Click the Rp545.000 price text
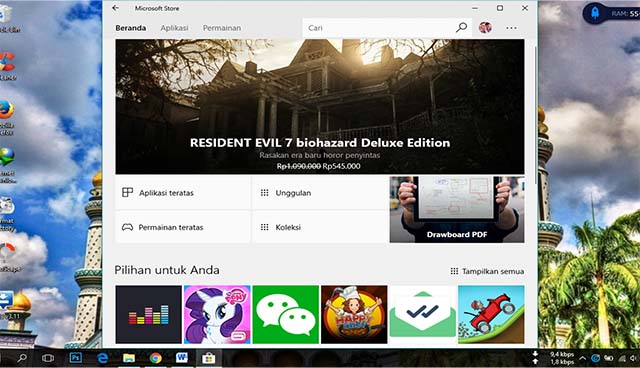 click(x=341, y=166)
